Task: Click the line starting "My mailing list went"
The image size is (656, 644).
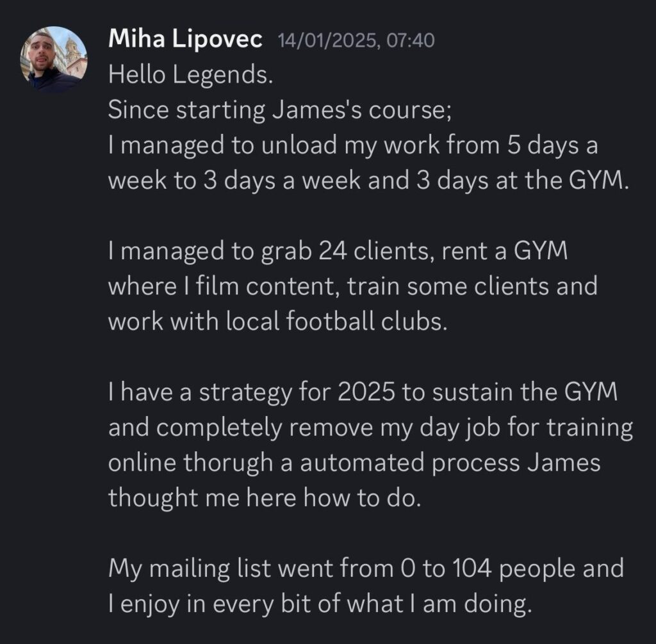Action: click(365, 567)
